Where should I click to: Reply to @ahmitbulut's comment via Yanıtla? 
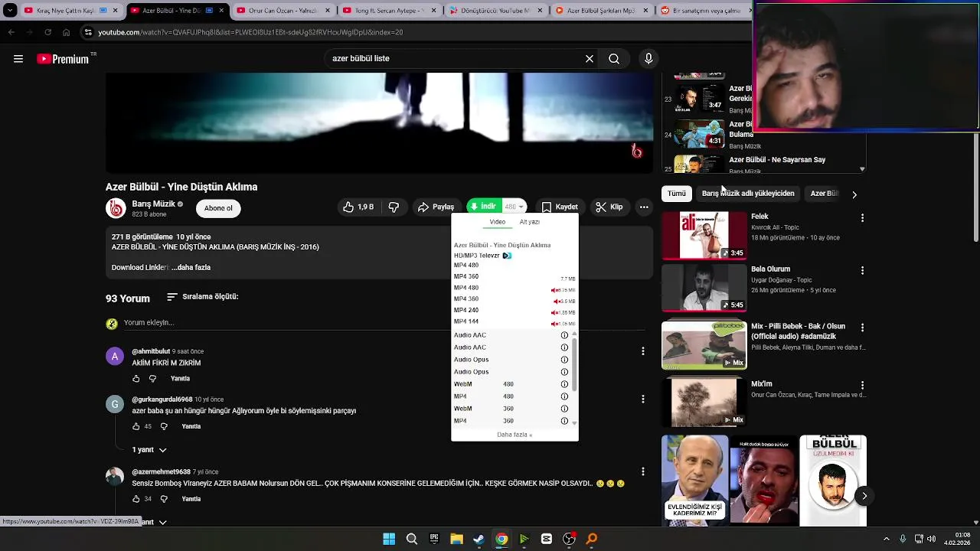click(x=180, y=379)
